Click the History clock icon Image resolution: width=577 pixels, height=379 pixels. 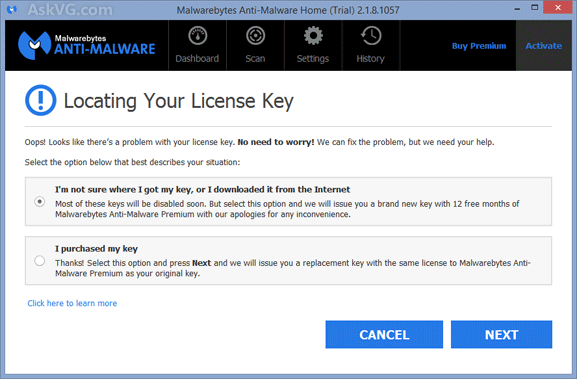[x=371, y=36]
